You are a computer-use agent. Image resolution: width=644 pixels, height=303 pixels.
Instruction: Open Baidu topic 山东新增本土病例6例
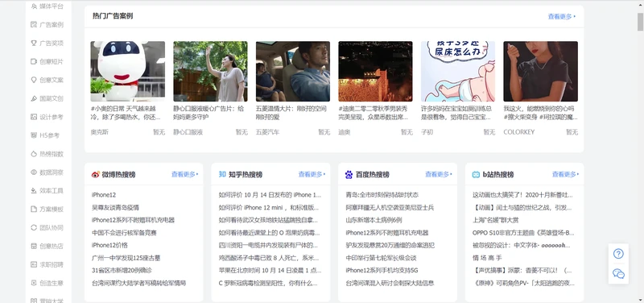click(x=374, y=220)
